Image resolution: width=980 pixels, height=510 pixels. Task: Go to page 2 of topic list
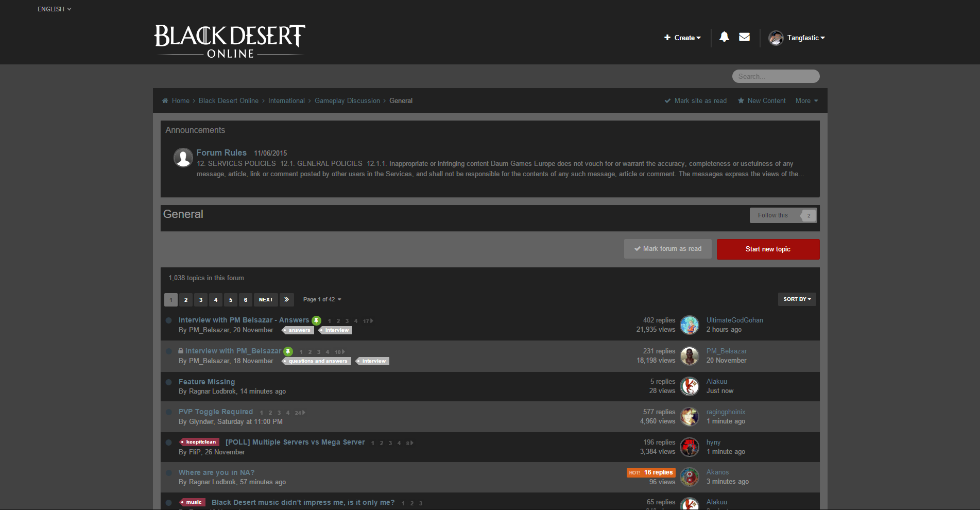[x=186, y=299]
